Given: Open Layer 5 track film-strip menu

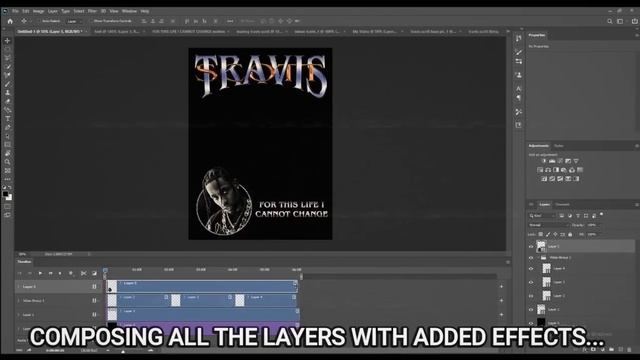Looking at the screenshot, I should (x=94, y=287).
